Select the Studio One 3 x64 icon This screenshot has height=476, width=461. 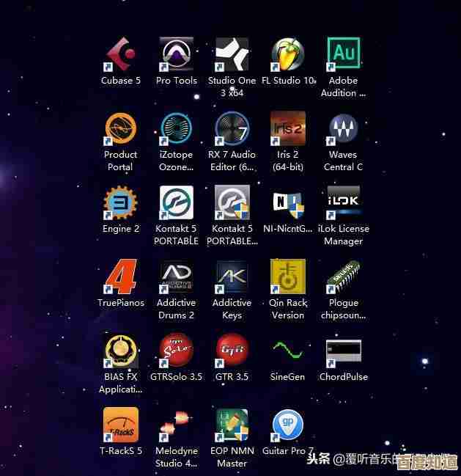coord(232,54)
